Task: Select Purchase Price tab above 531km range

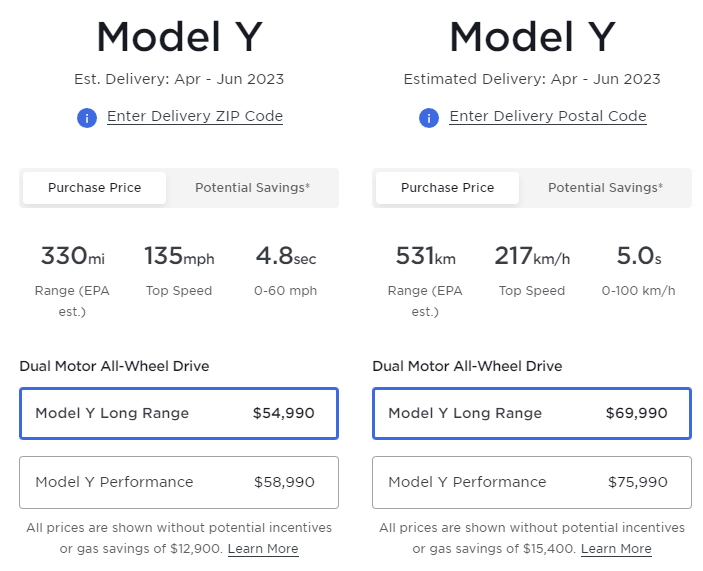Action: click(x=447, y=187)
